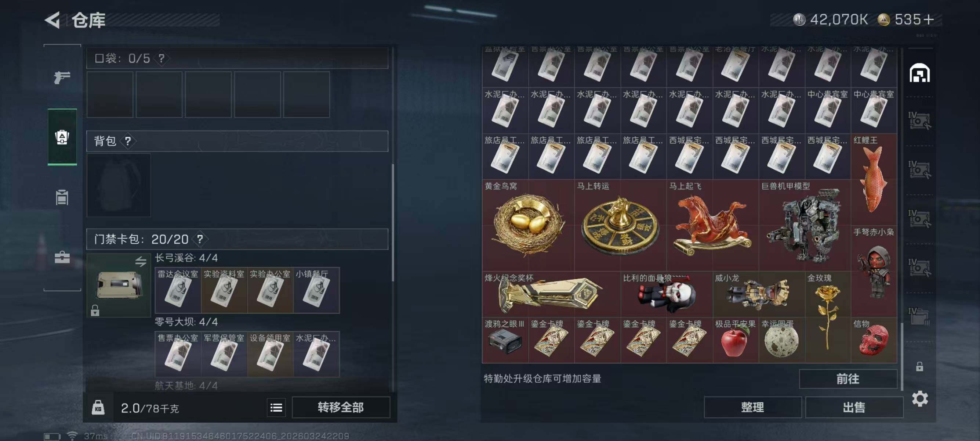Viewport: 980px width, 441px height.
Task: Click the 转移全部 button
Action: (x=341, y=408)
